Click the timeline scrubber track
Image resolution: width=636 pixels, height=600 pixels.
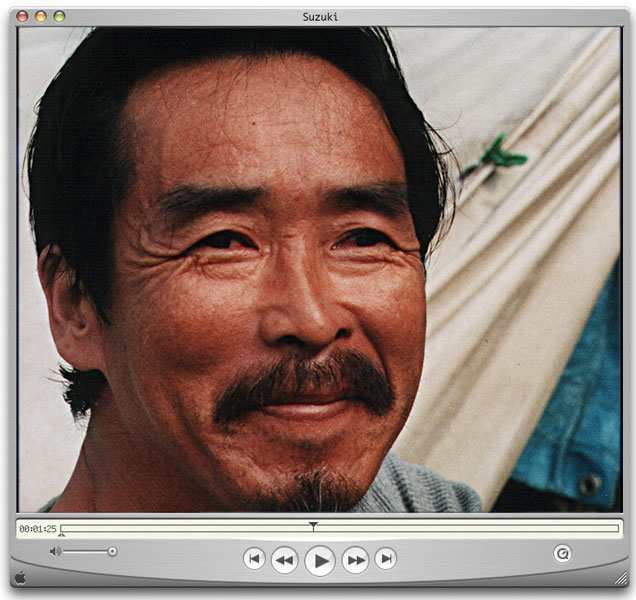coord(339,528)
